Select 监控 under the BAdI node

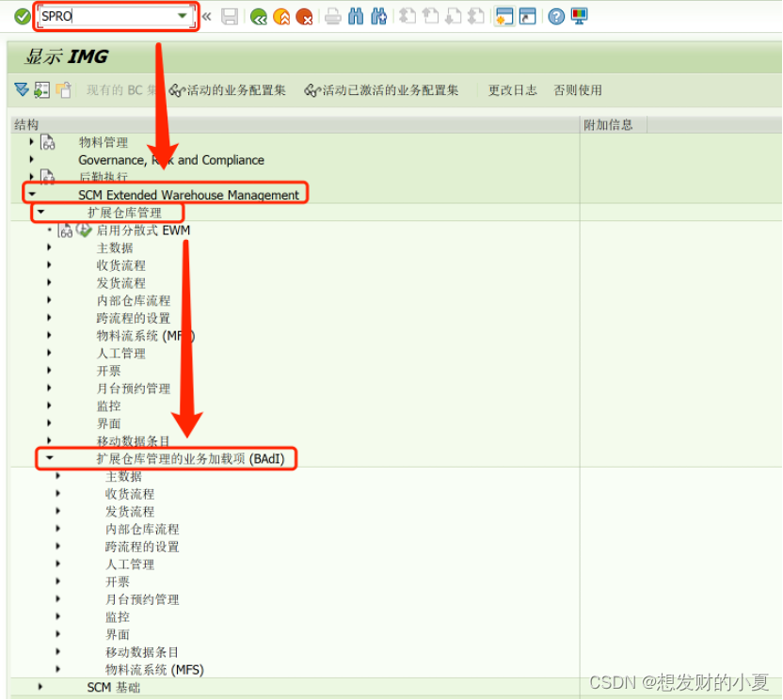118,617
